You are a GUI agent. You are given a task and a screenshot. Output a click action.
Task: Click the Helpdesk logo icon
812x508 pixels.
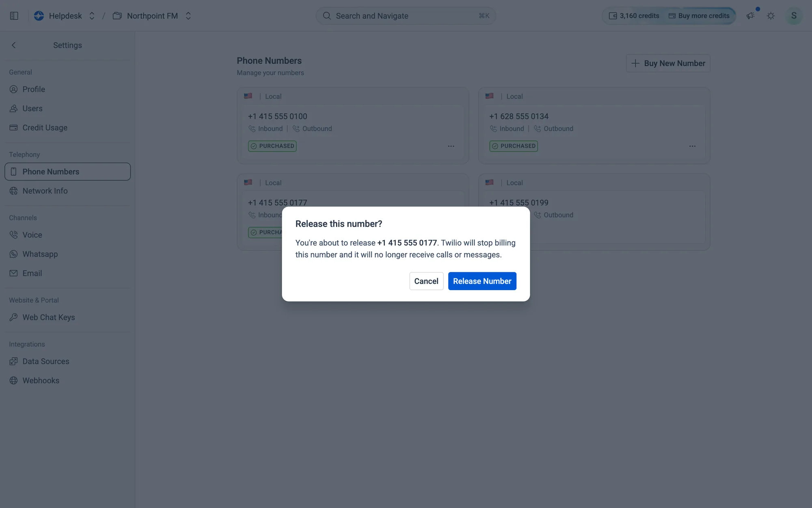pos(39,16)
